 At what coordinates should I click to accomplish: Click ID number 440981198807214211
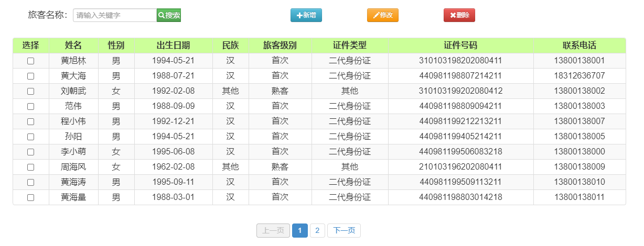(x=461, y=76)
